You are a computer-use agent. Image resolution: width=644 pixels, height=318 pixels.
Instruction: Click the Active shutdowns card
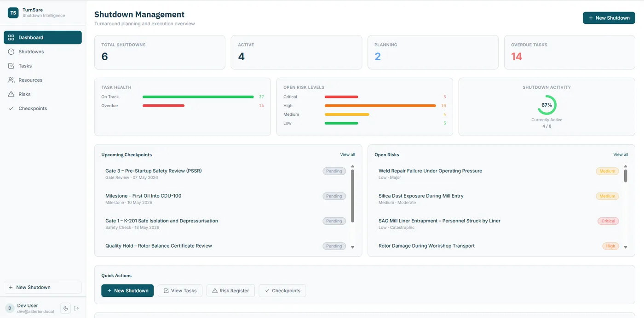tap(296, 52)
